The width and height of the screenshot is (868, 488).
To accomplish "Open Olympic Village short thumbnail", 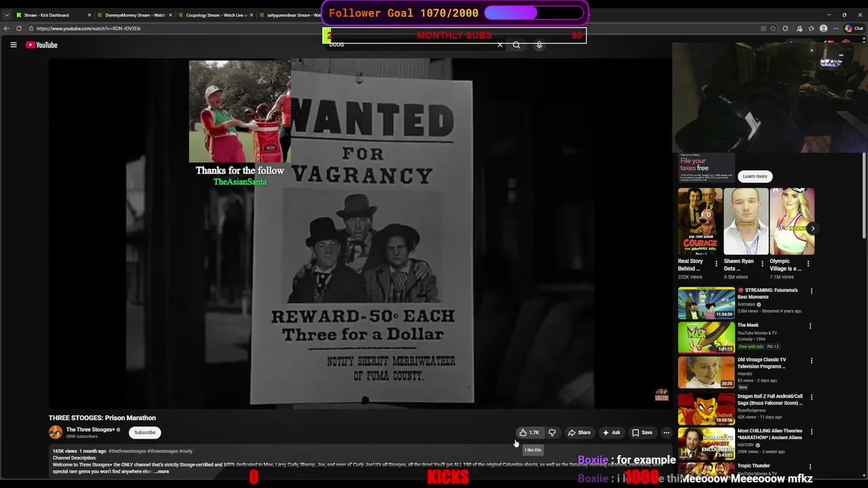I will point(791,222).
